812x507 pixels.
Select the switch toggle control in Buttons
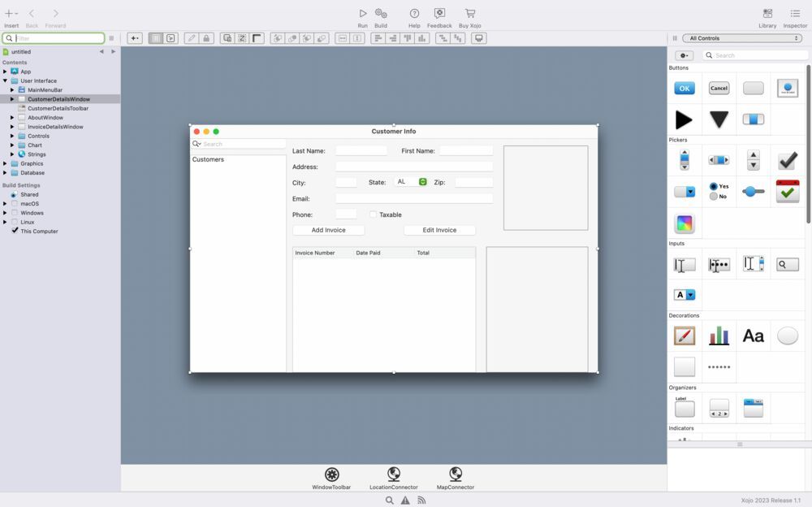tap(753, 119)
